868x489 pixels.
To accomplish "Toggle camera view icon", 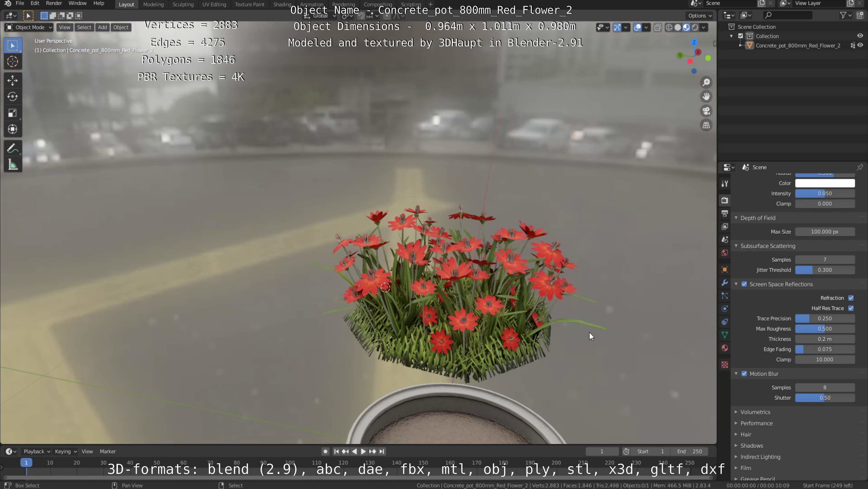I will click(x=706, y=111).
